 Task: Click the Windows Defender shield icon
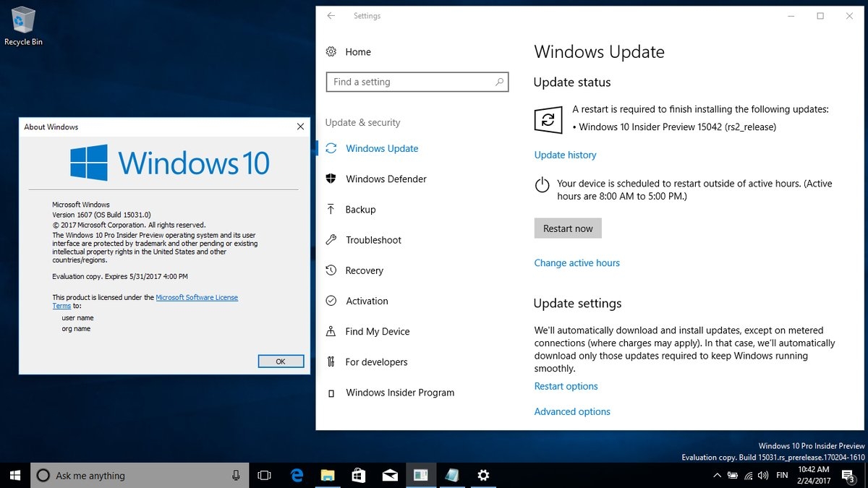331,179
